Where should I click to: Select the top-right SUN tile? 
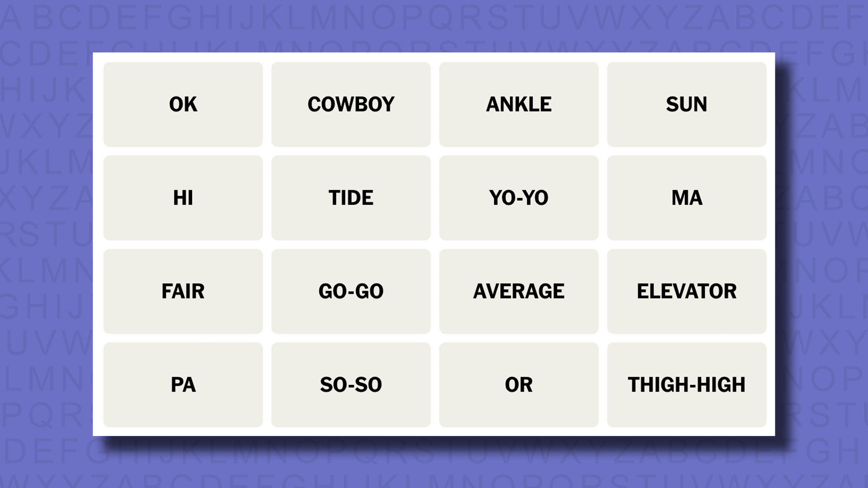click(x=687, y=104)
